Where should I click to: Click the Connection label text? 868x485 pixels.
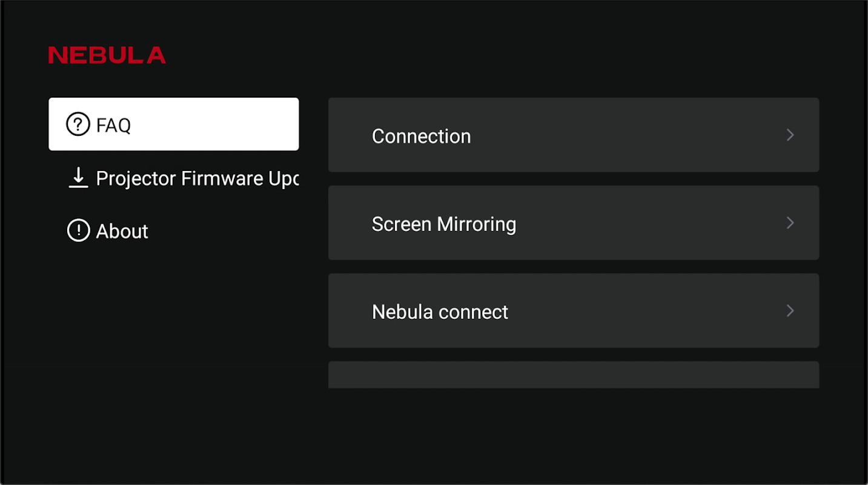pyautogui.click(x=421, y=136)
